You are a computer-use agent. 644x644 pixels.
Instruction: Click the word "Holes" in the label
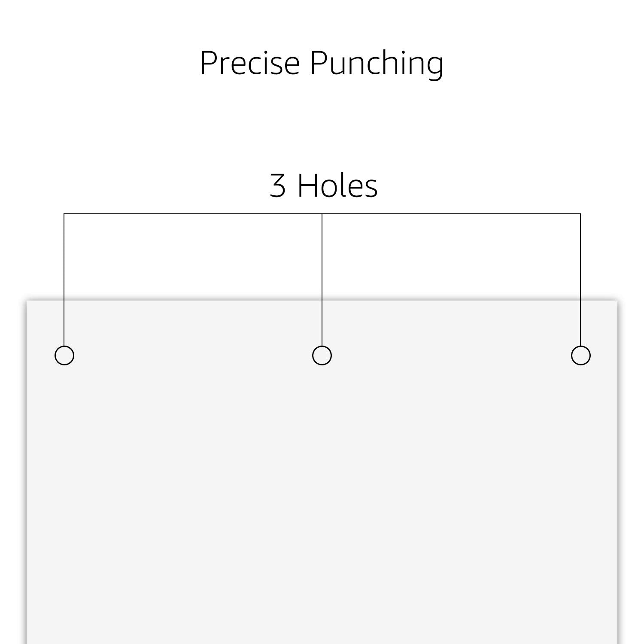337,185
